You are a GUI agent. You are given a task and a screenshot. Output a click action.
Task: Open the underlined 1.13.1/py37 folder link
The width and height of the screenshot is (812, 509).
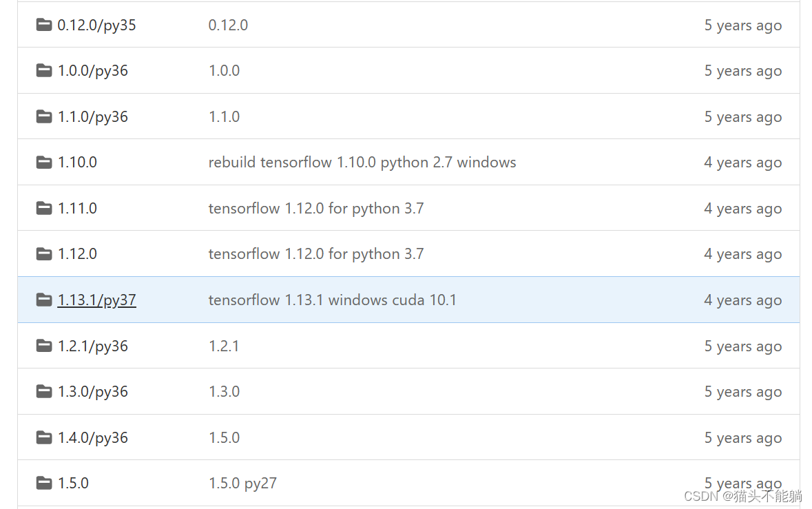click(97, 300)
